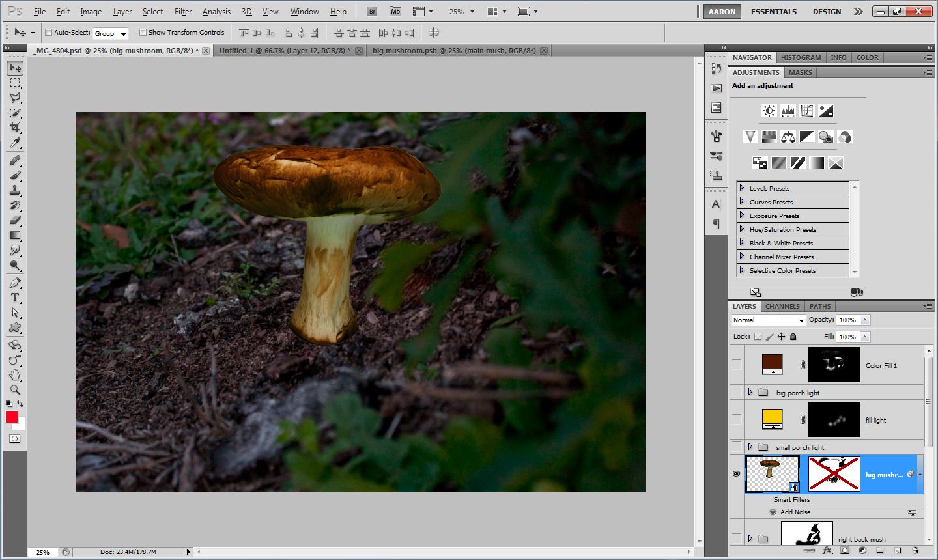
Task: Enable Show Transform Controls
Action: (143, 33)
